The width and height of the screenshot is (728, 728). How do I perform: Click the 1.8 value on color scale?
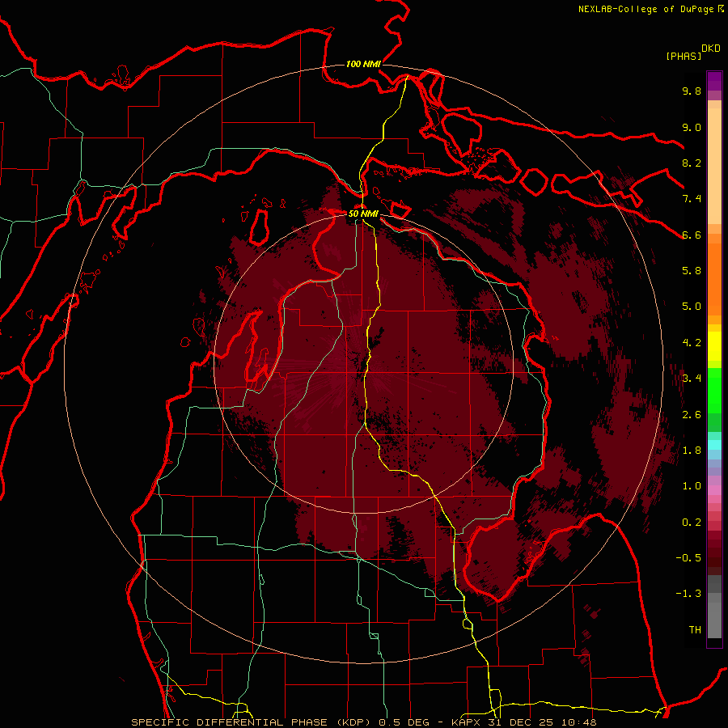pos(692,451)
